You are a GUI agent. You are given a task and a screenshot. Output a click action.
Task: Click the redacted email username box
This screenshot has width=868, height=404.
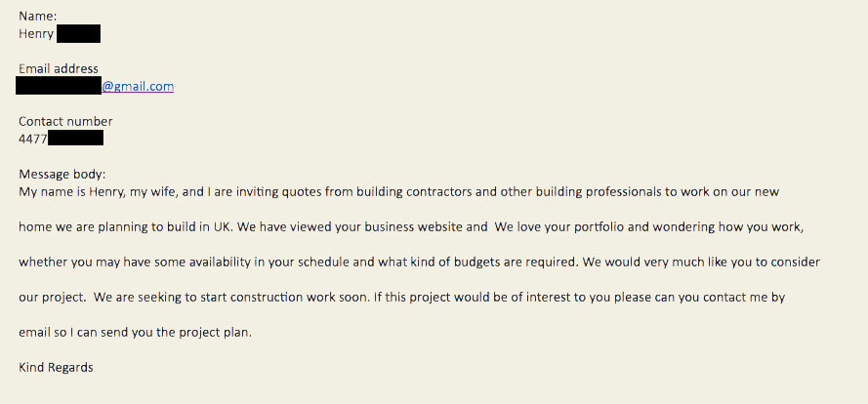click(x=59, y=86)
